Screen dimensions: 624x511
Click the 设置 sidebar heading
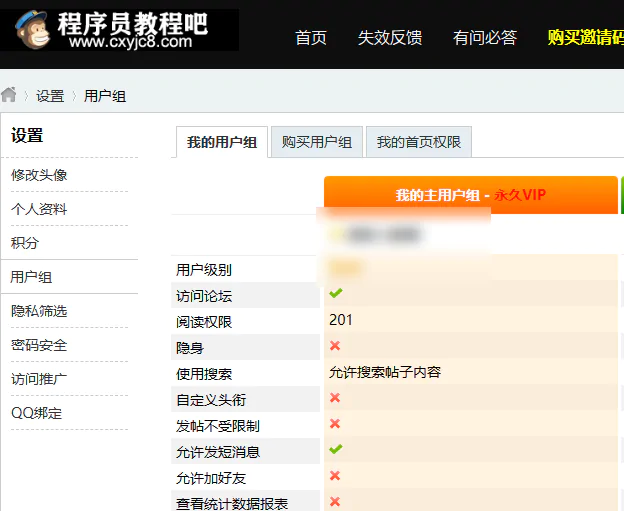pos(27,135)
